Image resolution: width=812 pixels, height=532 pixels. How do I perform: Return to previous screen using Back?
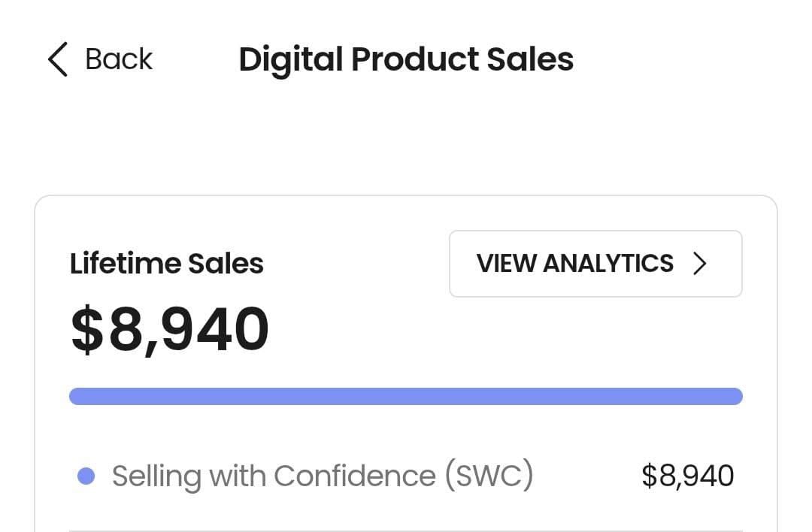101,59
